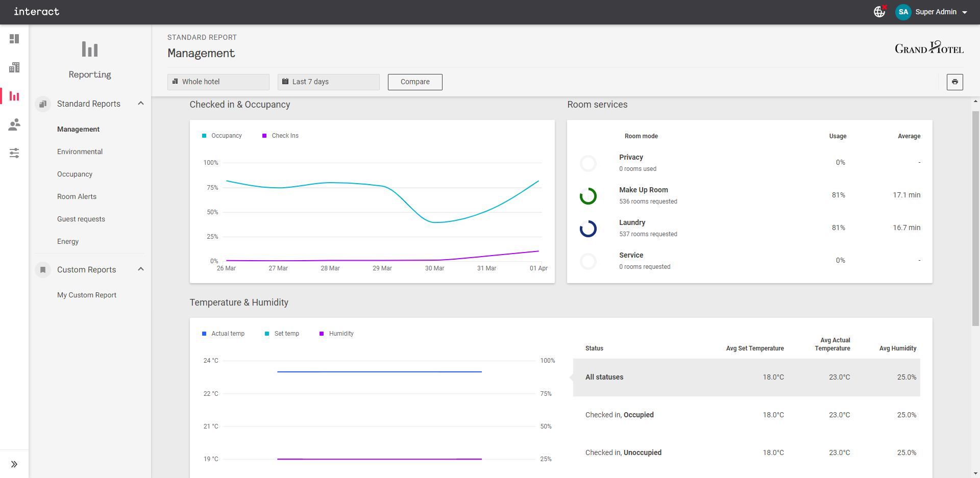The height and width of the screenshot is (478, 980).
Task: Click the Standard Reports section icon
Action: pyautogui.click(x=43, y=104)
